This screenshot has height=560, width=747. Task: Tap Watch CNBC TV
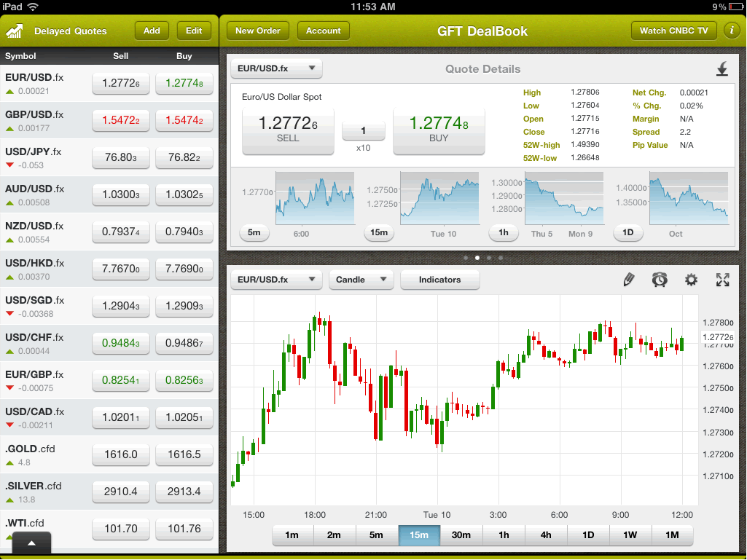(673, 31)
